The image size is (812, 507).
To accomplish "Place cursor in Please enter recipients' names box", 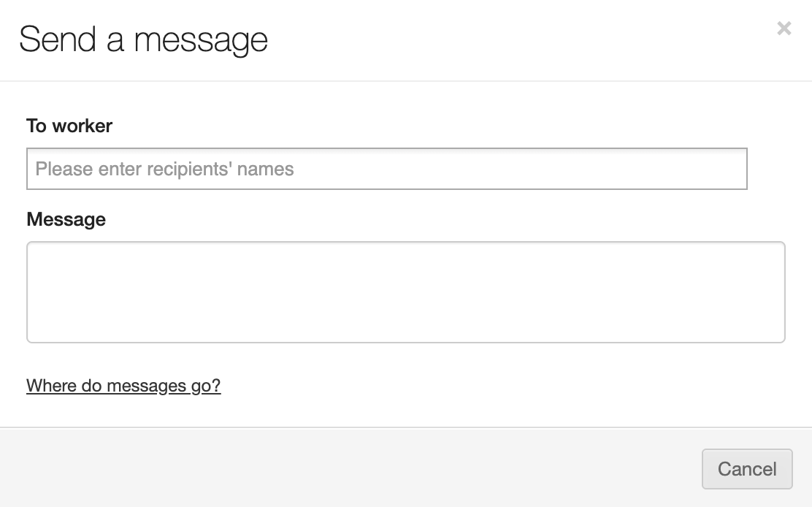I will pyautogui.click(x=386, y=169).
